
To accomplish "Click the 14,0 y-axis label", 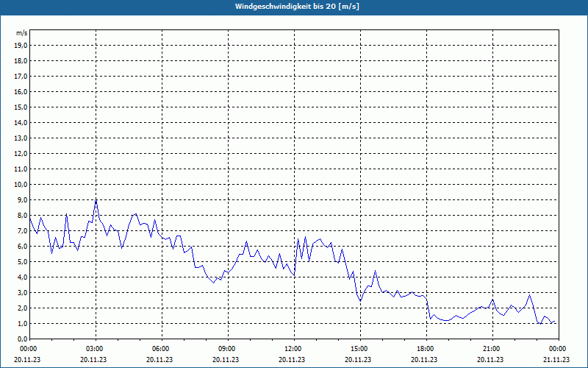I will (x=21, y=122).
